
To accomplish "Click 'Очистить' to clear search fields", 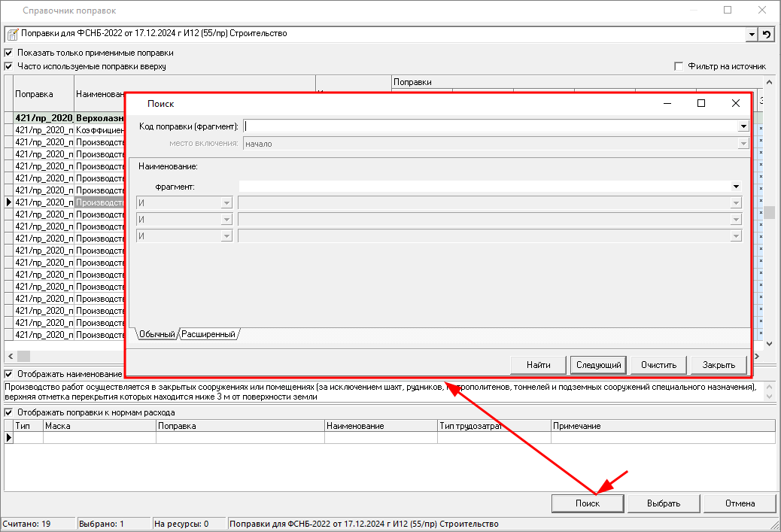I will pos(658,365).
